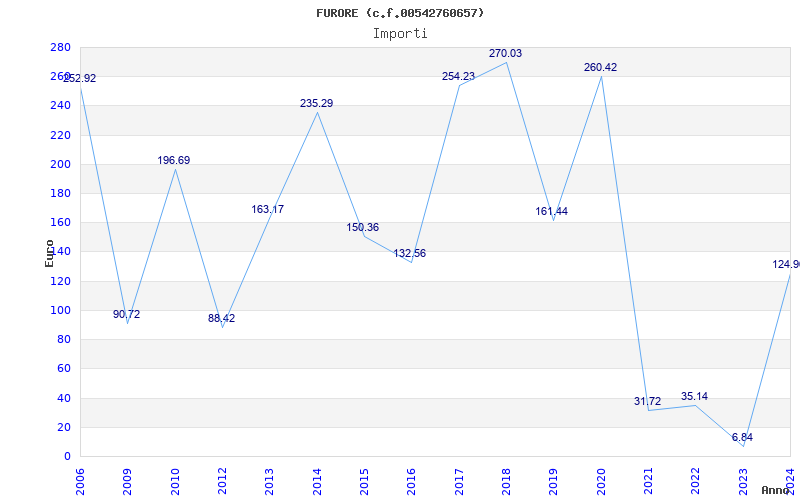Screen dimensions: 800x500
Task: Select the 196.69 data label for 2010
Action: [173, 161]
